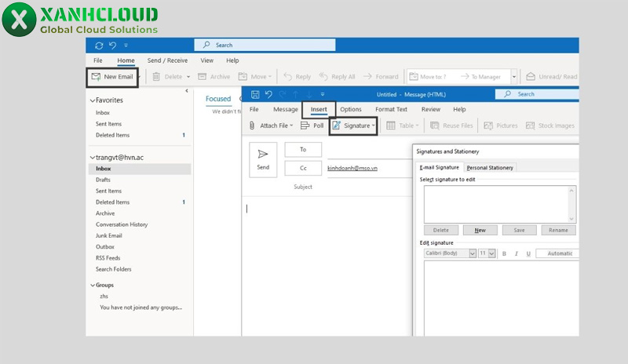Open the Message tab in compose window
628x364 pixels.
click(x=286, y=109)
